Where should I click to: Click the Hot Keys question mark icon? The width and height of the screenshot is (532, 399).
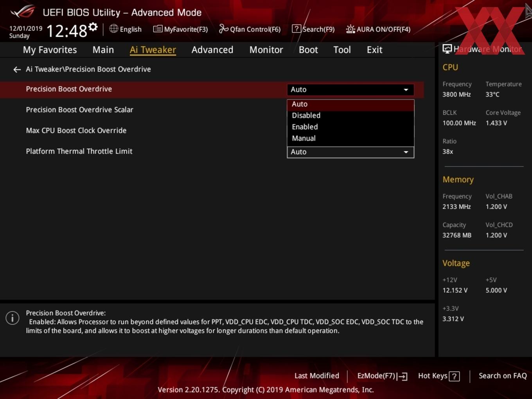click(454, 376)
